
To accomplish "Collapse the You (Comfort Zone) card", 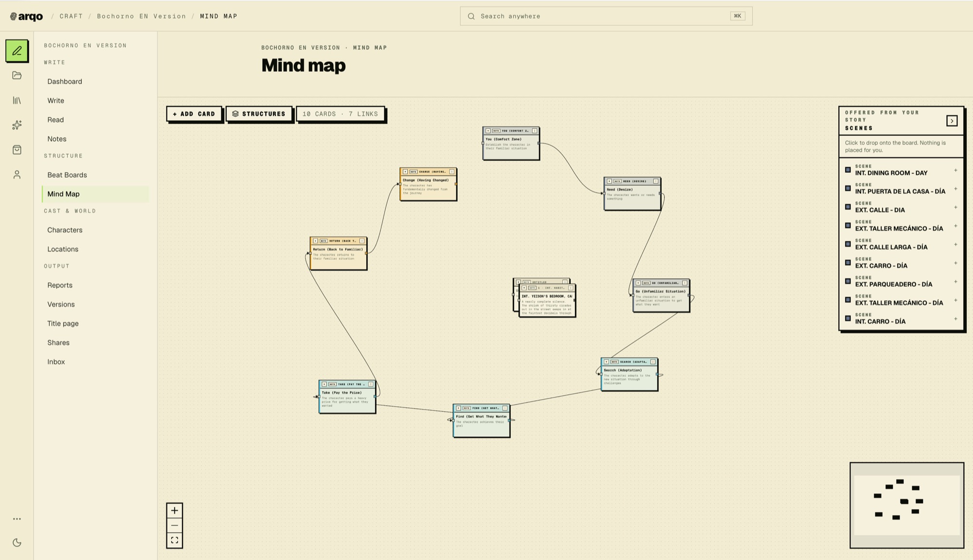I will pos(488,131).
